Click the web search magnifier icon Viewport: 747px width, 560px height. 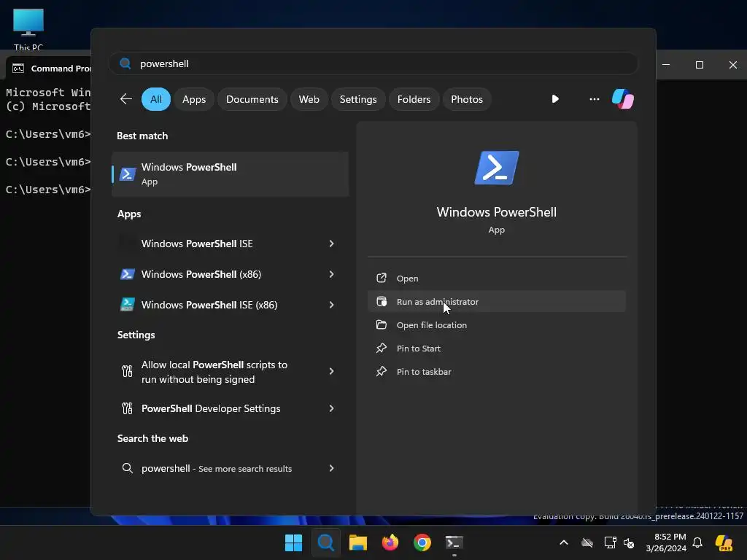[127, 468]
